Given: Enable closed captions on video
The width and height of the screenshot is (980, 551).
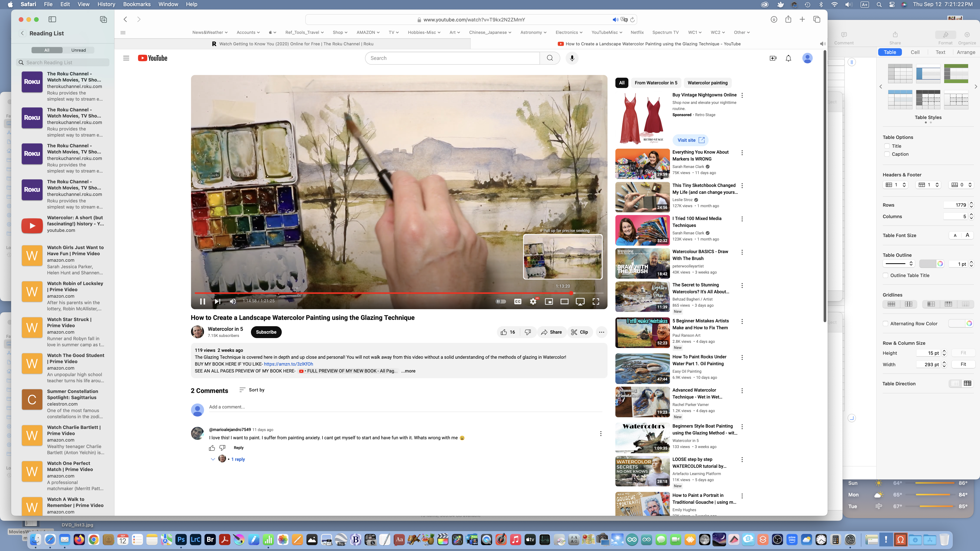Looking at the screenshot, I should tap(517, 301).
